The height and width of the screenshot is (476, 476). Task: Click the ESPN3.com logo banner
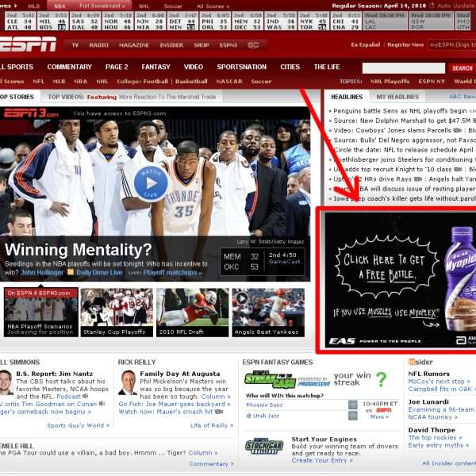[31, 113]
